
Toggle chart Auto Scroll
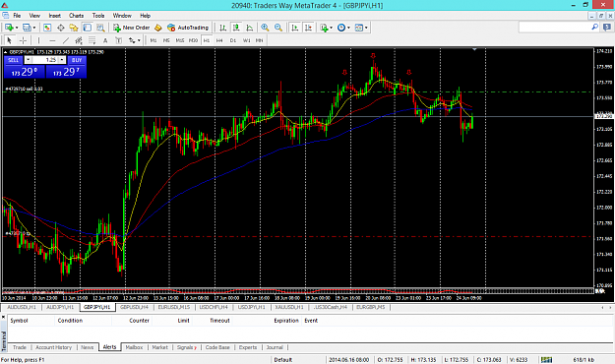[295, 28]
